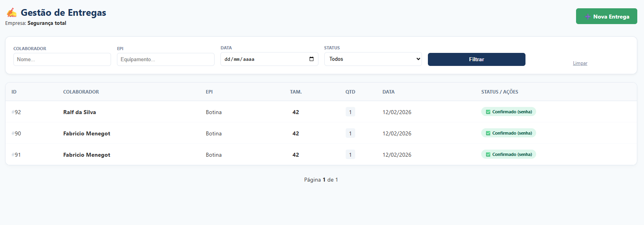Expand the Status dropdown showing Todos
The image size is (644, 225).
(x=373, y=59)
